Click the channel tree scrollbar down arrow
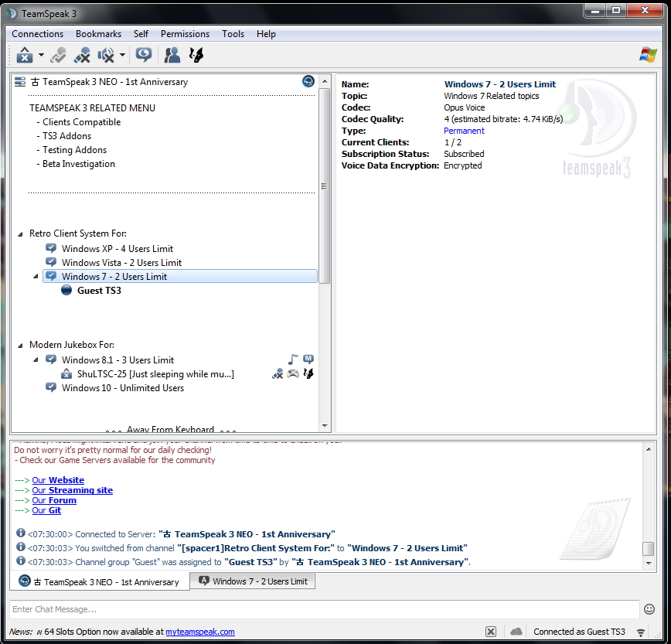671x644 pixels. click(x=325, y=426)
